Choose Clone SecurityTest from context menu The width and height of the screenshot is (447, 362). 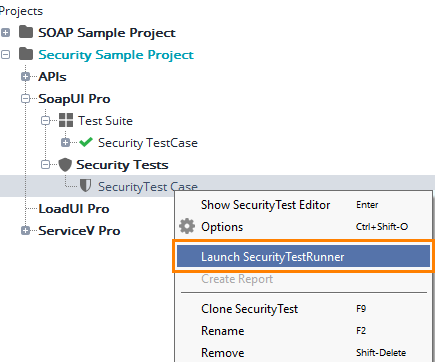[x=304, y=309]
